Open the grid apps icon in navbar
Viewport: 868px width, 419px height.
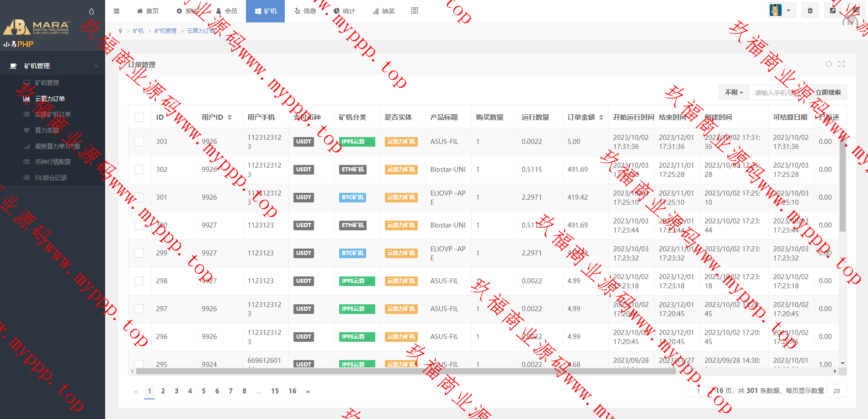(x=415, y=11)
